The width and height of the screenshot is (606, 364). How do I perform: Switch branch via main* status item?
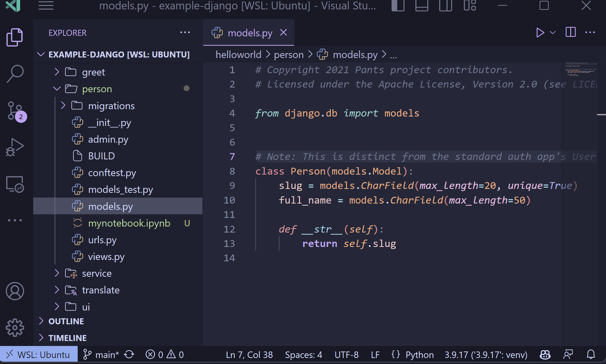tap(101, 355)
